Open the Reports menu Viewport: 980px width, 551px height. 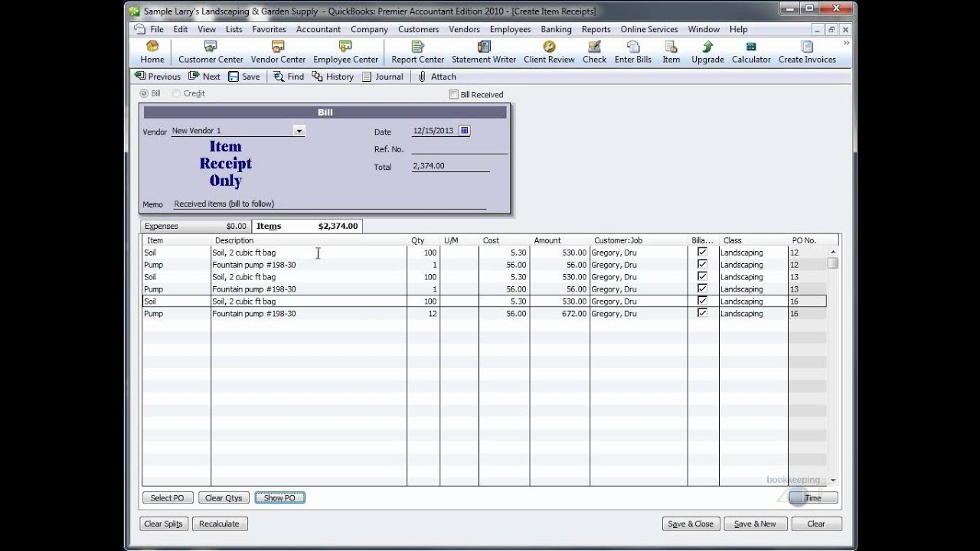coord(596,29)
